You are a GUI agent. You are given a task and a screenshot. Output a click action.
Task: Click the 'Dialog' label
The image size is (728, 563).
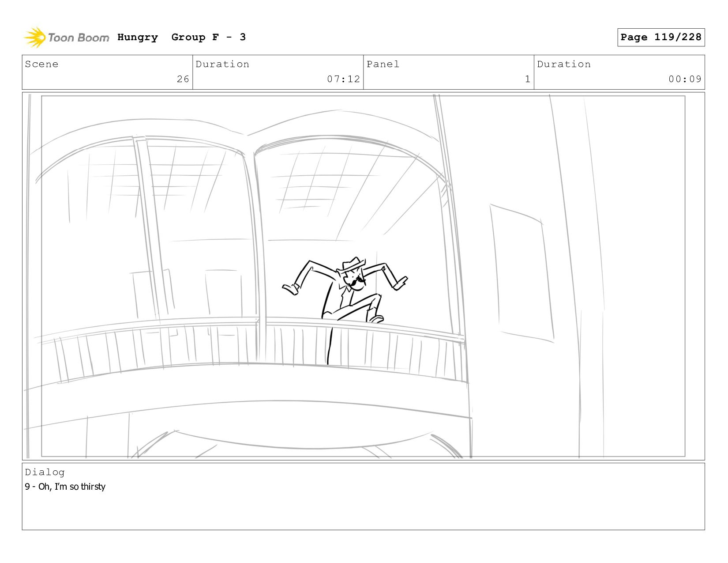pyautogui.click(x=45, y=472)
